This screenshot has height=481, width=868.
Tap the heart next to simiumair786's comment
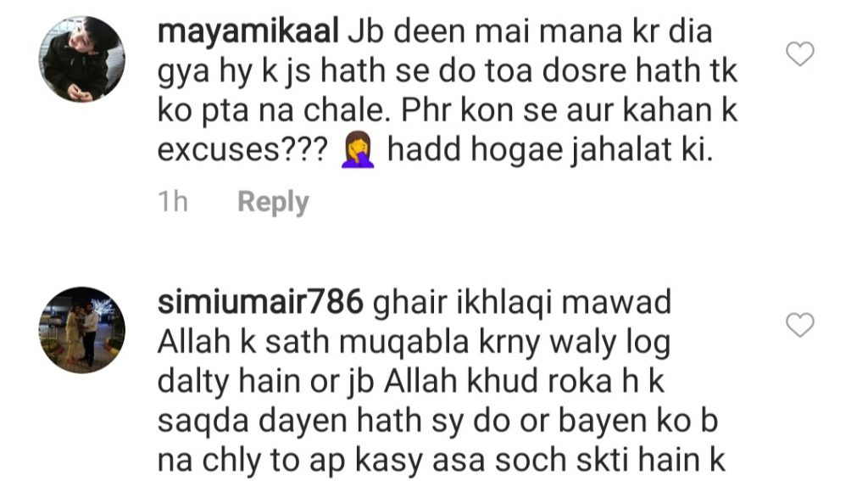[x=800, y=325]
